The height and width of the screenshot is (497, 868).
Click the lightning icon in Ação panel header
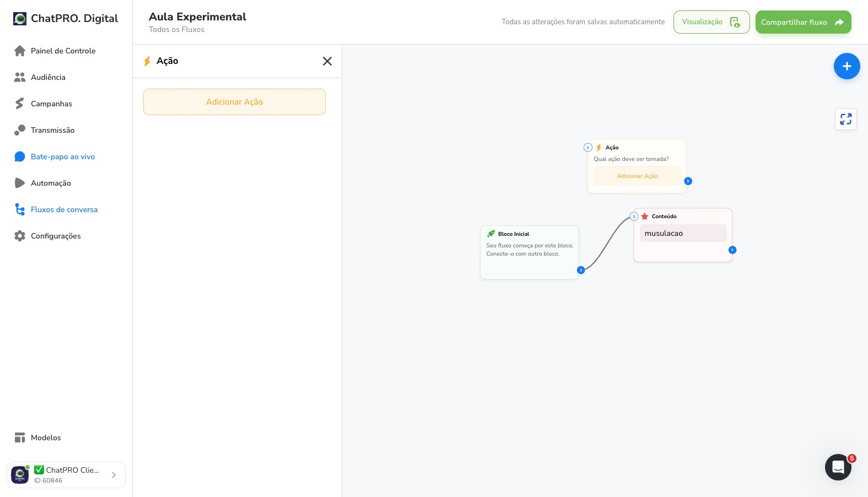[147, 61]
